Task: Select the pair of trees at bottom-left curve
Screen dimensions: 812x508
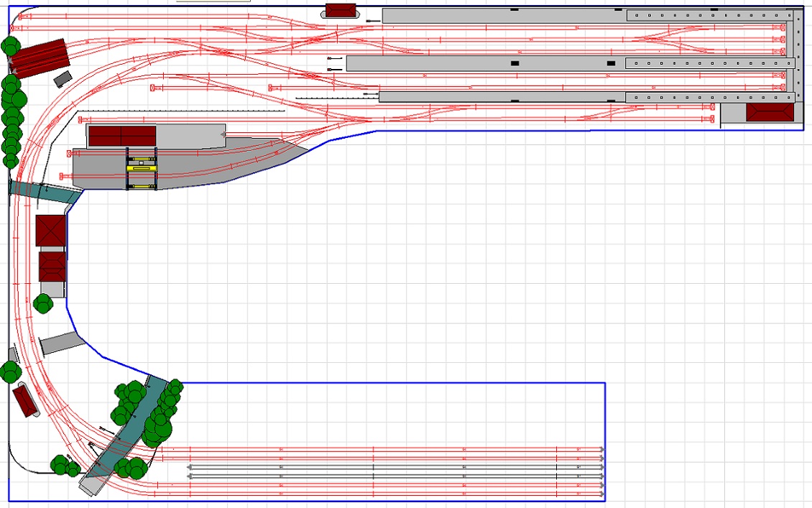Action: click(x=65, y=466)
